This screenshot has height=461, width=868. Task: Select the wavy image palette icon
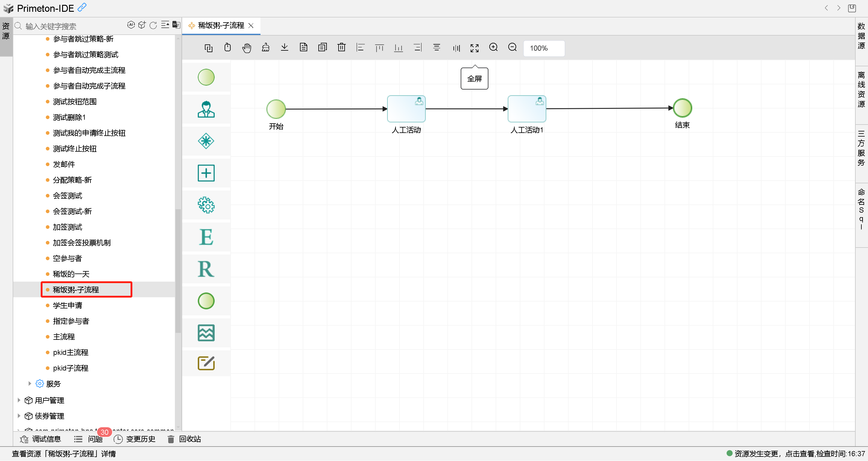click(206, 333)
